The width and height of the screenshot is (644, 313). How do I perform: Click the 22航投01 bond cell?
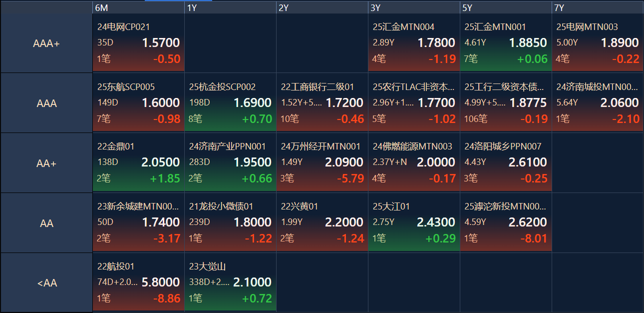pyautogui.click(x=139, y=282)
